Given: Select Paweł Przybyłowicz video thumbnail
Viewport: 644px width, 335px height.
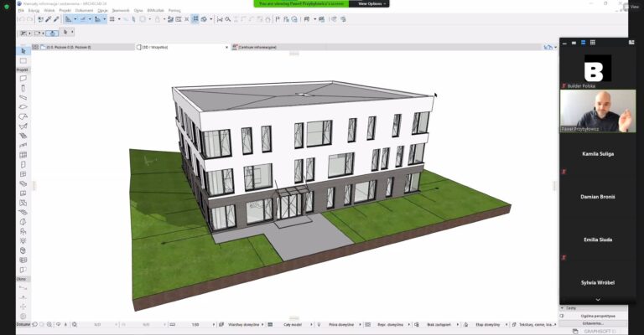Looking at the screenshot, I should pos(598,111).
